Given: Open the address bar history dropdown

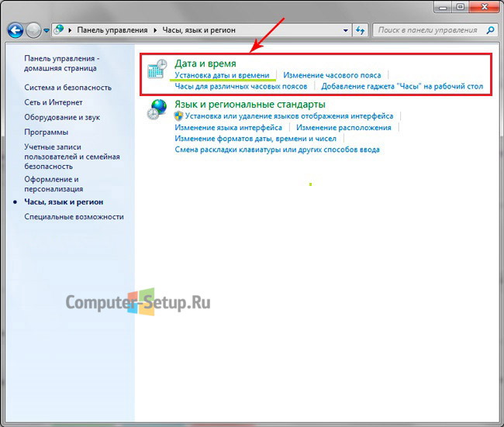Looking at the screenshot, I should (x=346, y=30).
